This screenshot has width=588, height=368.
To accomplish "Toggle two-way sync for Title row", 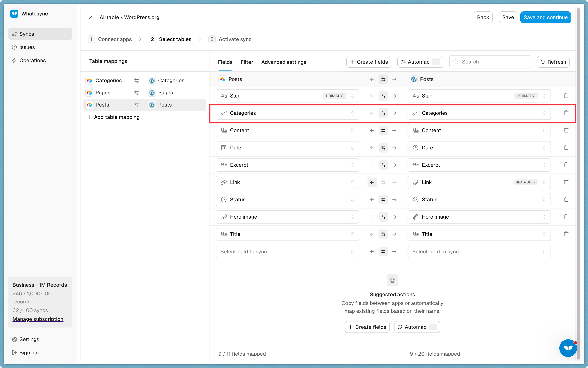I will (x=383, y=234).
